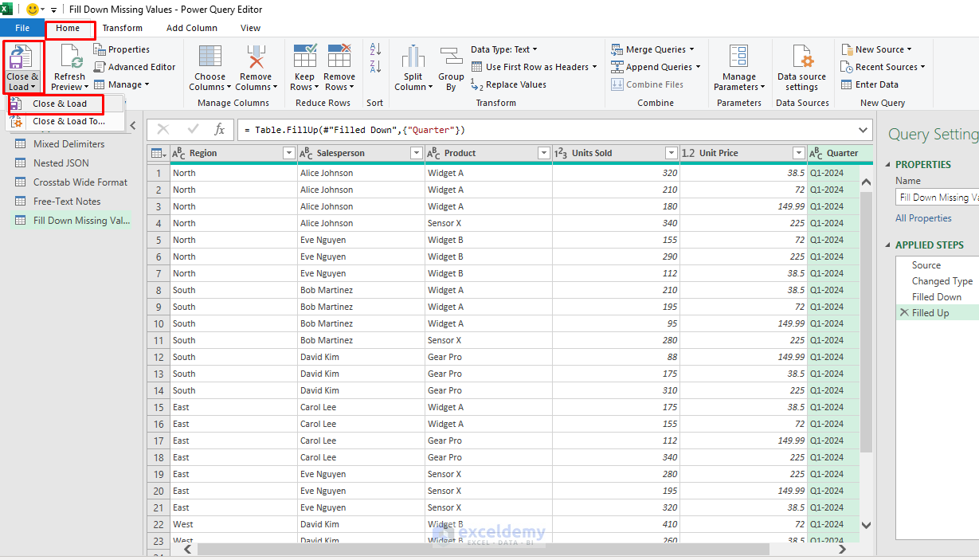Screen dimensions: 979x560
Task: Open the File menu
Action: pyautogui.click(x=22, y=28)
